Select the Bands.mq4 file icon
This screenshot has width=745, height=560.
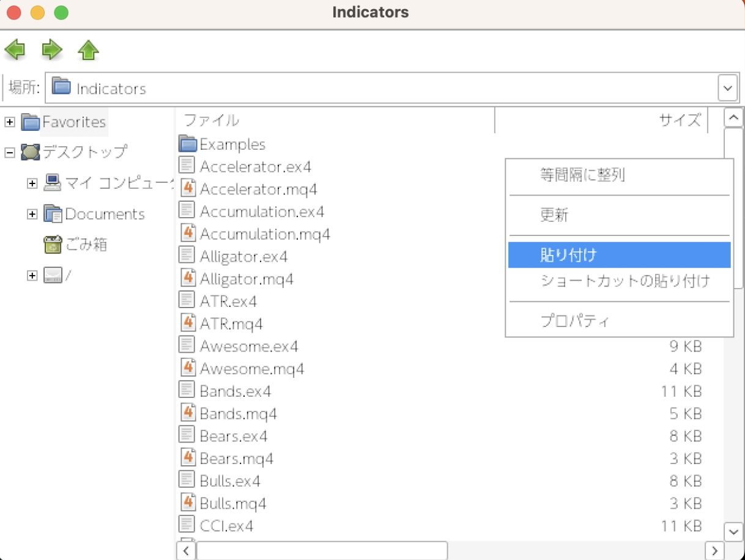click(187, 413)
